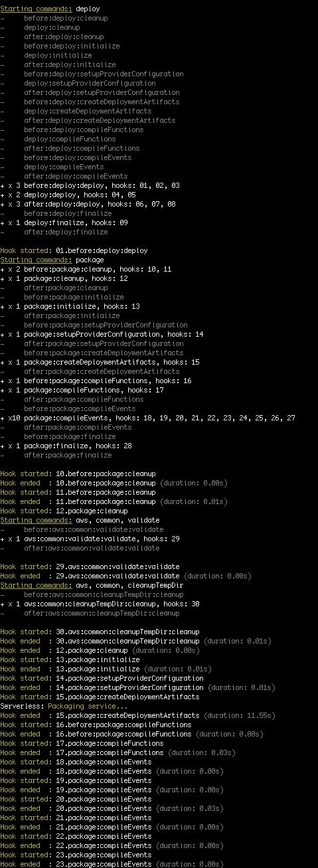Screen dimensions: 318x868
Task: Select the 'after:deploy:finalize' line
Action: [54, 232]
